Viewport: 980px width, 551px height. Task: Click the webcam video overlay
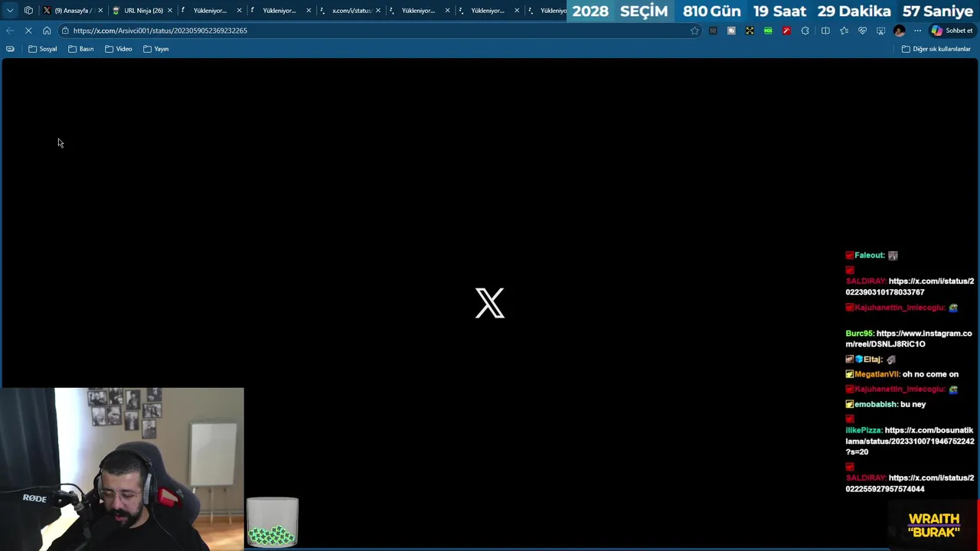[x=122, y=468]
